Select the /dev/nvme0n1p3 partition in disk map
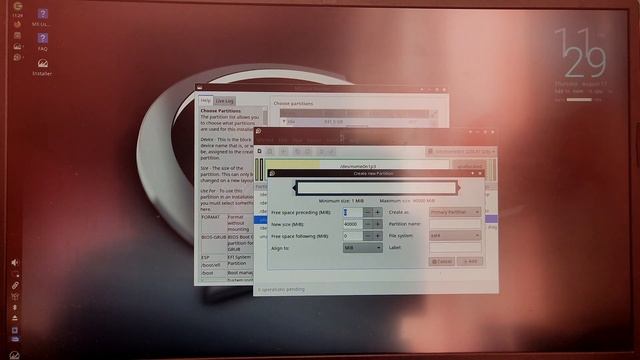The height and width of the screenshot is (360, 640). (x=357, y=165)
